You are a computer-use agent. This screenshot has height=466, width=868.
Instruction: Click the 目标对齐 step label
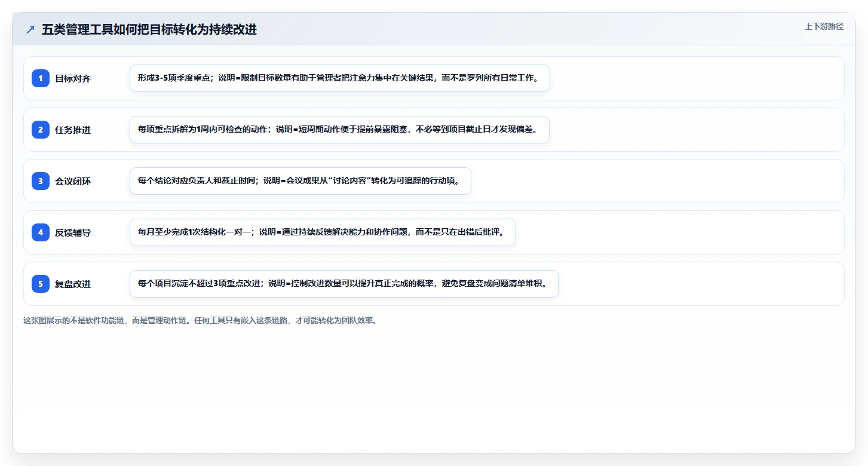[73, 78]
